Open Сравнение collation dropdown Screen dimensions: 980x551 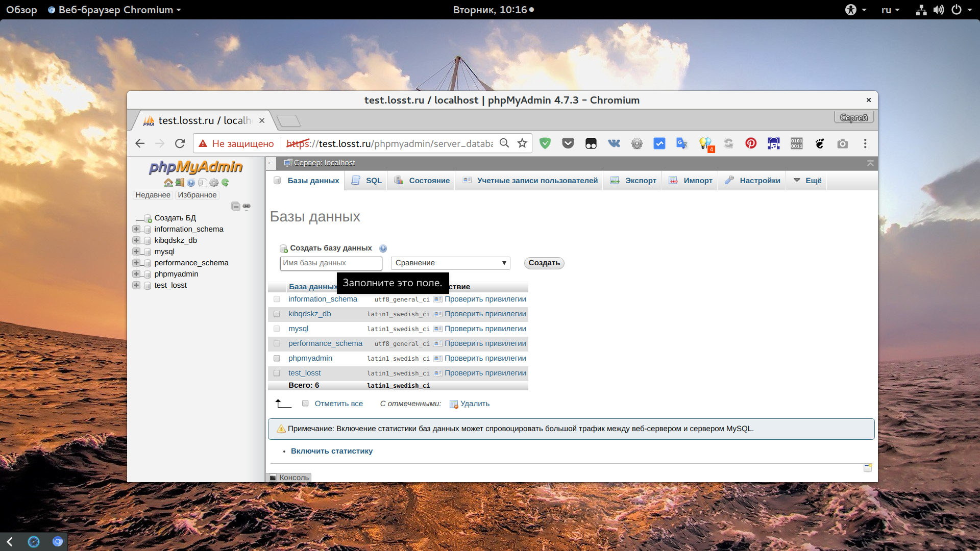(x=451, y=263)
